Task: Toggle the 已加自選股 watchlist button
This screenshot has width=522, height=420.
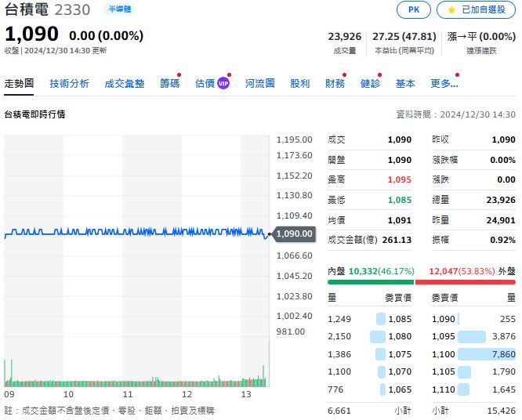Action: [476, 9]
